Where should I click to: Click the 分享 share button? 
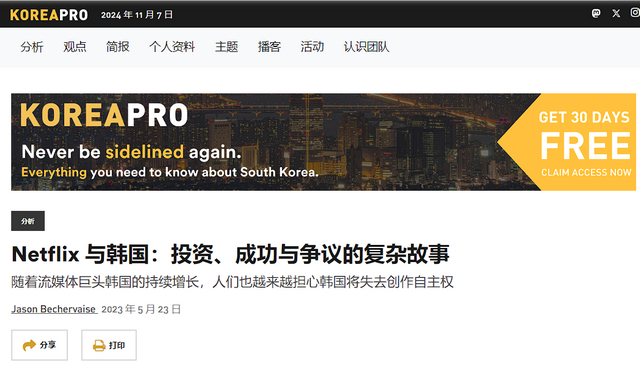[39, 345]
